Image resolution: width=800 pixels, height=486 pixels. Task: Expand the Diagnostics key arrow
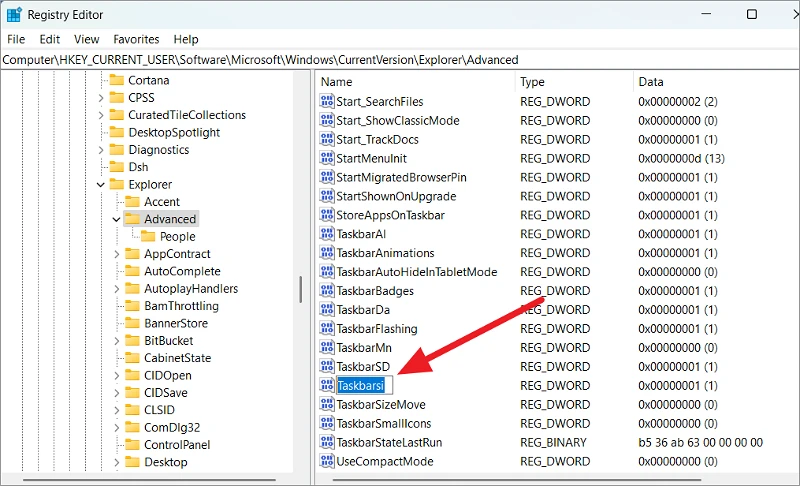[x=101, y=150]
